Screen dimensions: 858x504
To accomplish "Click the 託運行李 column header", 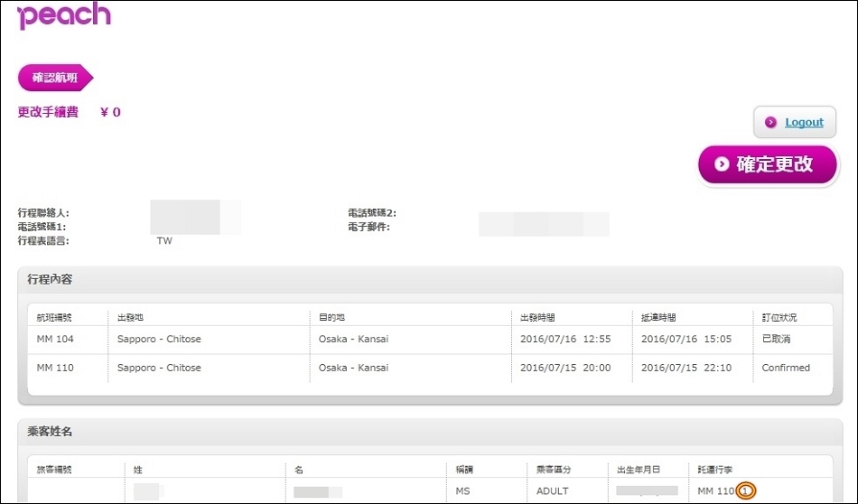I will (714, 470).
